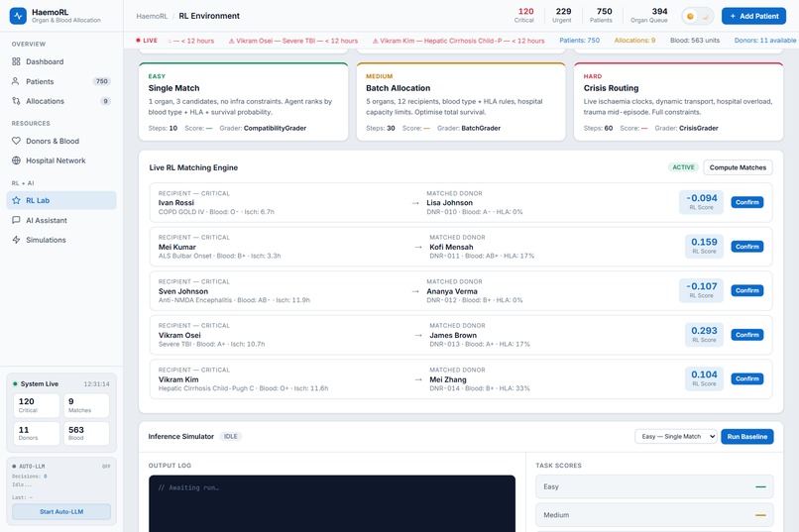Open Hospital Network section
Viewport: 799px width, 532px height.
click(x=61, y=160)
